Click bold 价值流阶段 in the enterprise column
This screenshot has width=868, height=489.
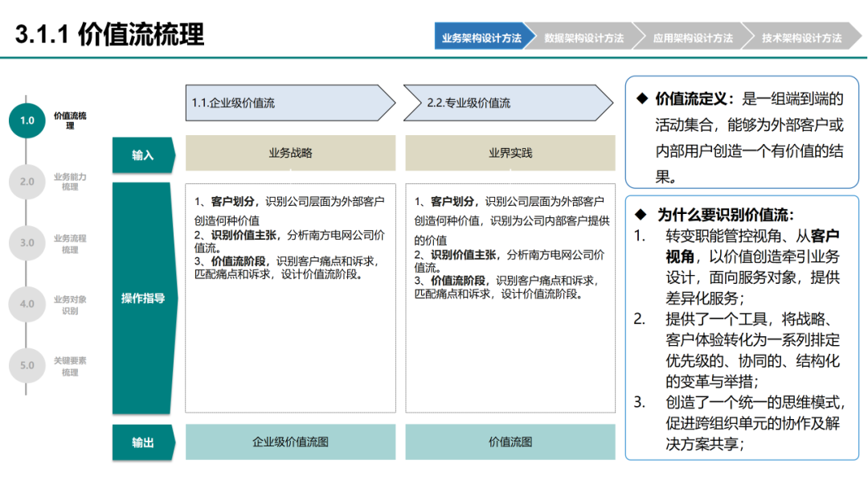coord(238,261)
